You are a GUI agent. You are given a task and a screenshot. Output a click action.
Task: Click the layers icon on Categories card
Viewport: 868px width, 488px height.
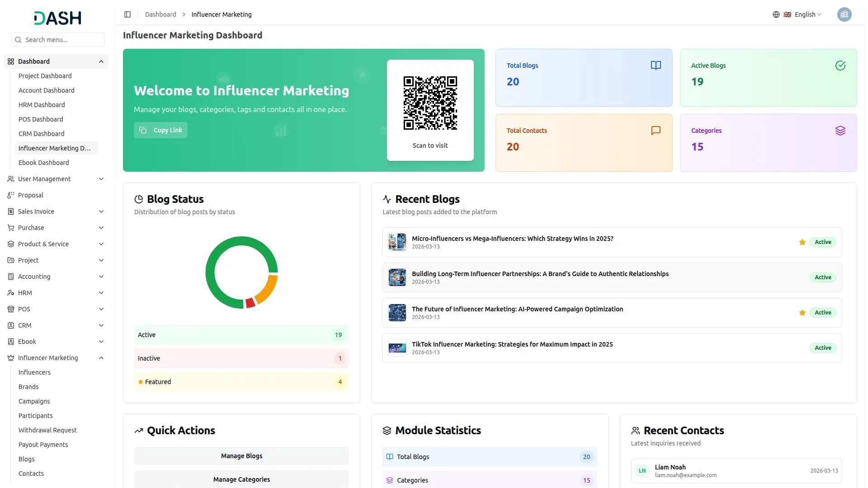point(841,131)
